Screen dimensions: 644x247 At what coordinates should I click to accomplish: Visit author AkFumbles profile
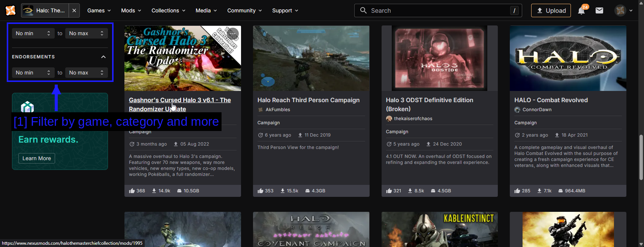(278, 110)
